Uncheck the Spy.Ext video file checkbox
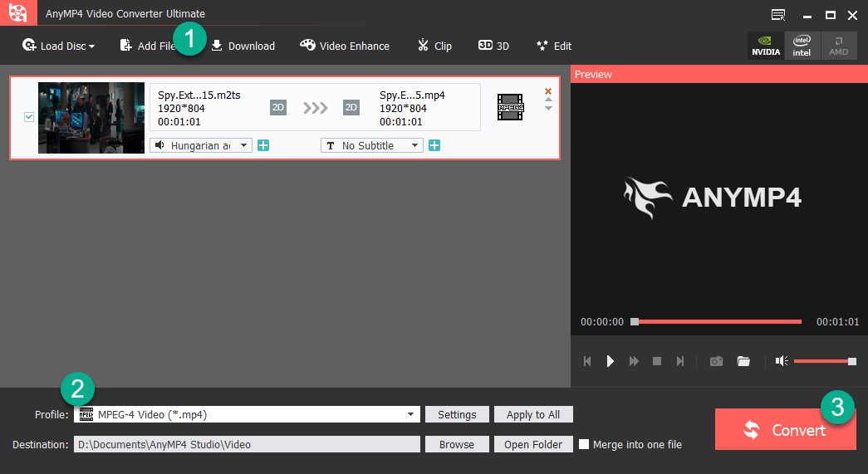Viewport: 868px width, 474px height. tap(29, 117)
